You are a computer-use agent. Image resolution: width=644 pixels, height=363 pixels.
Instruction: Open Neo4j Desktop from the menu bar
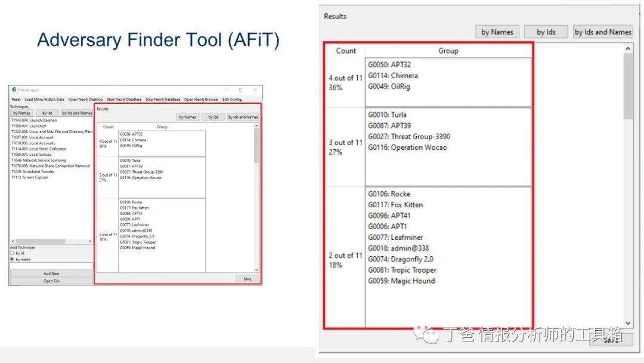click(85, 100)
